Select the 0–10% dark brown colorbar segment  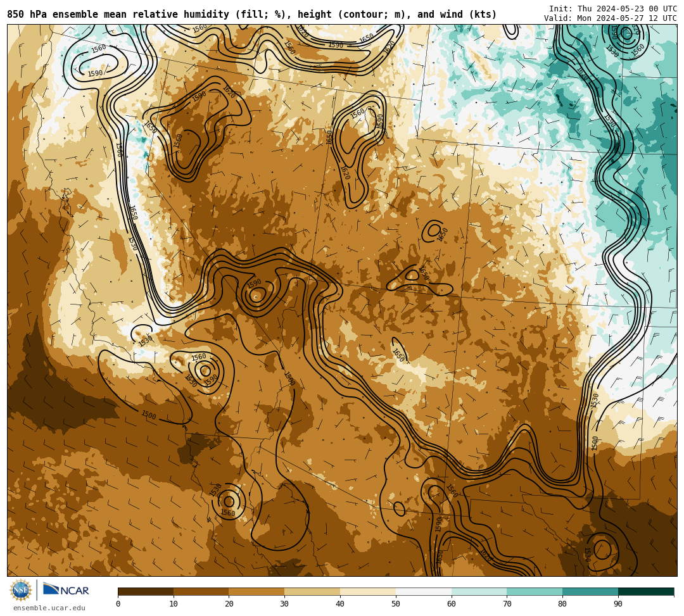click(146, 591)
